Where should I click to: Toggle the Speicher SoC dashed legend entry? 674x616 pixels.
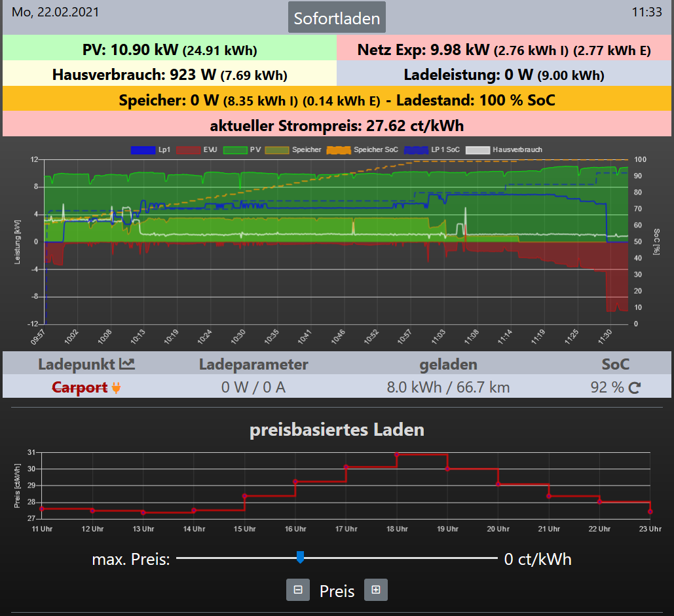click(x=363, y=150)
